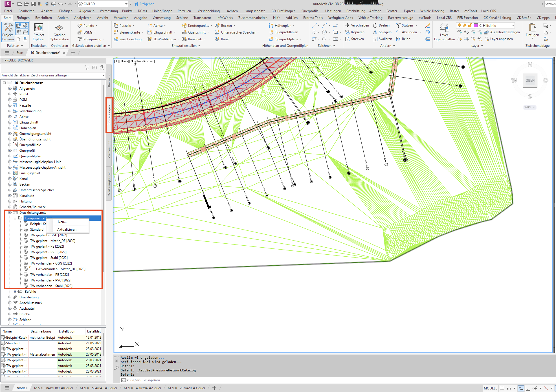Select the Strecken (stretch) tool
This screenshot has height=392, width=556.
coord(355,39)
